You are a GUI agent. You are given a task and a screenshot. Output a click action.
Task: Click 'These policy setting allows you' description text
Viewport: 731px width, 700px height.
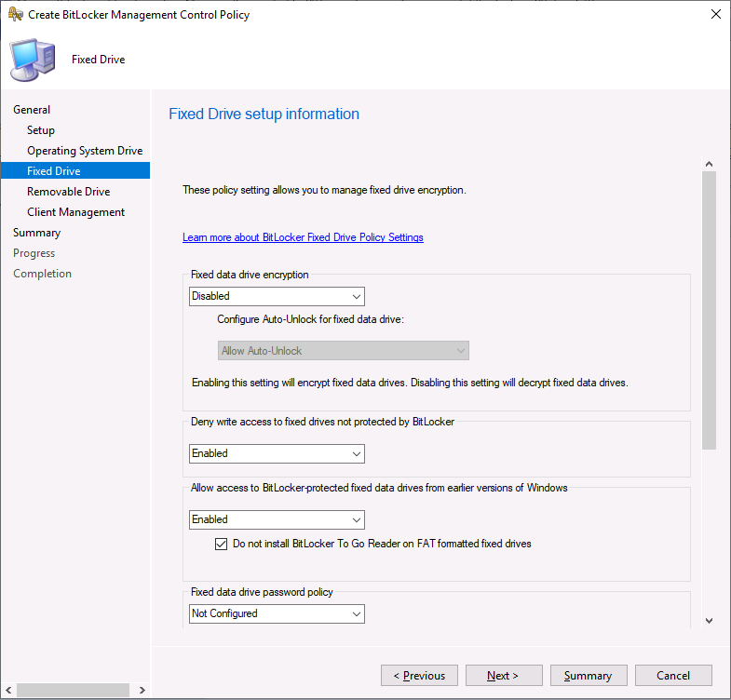[324, 190]
